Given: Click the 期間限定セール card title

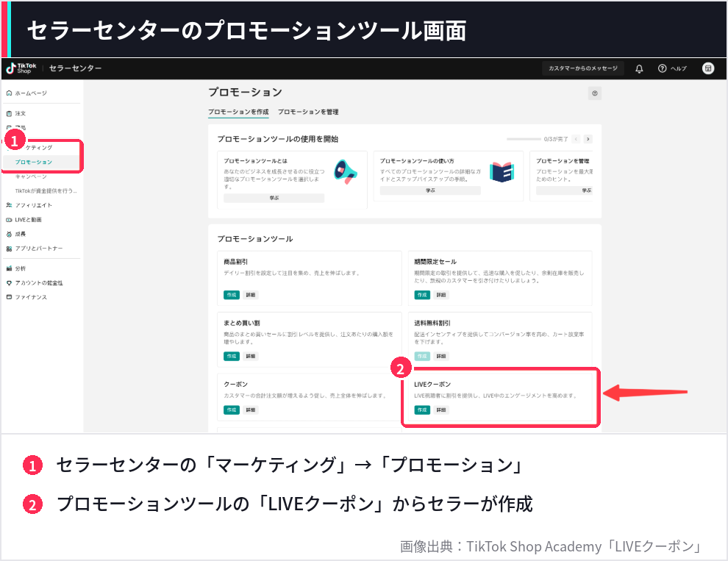Looking at the screenshot, I should click(435, 262).
